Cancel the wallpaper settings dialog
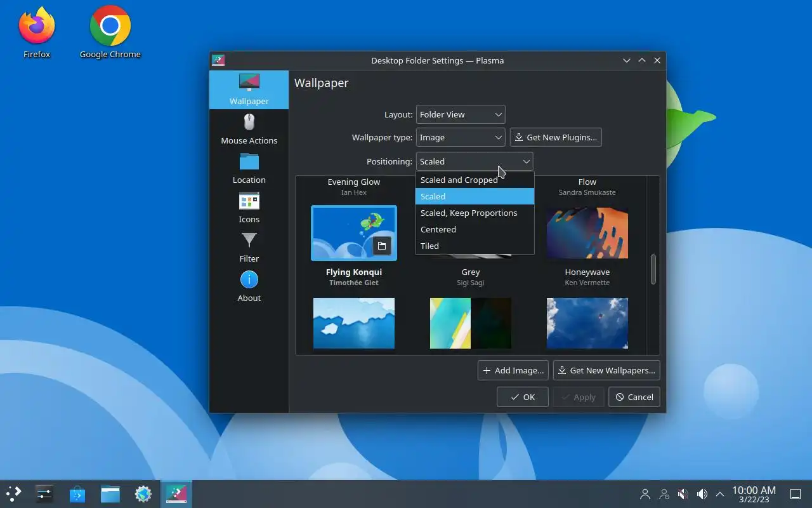Viewport: 812px width, 508px height. 634,397
